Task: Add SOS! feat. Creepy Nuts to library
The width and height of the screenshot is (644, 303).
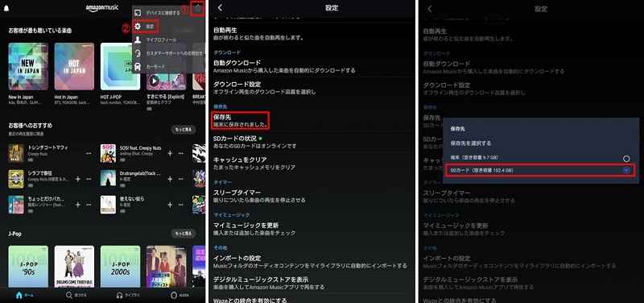Action: [170, 153]
